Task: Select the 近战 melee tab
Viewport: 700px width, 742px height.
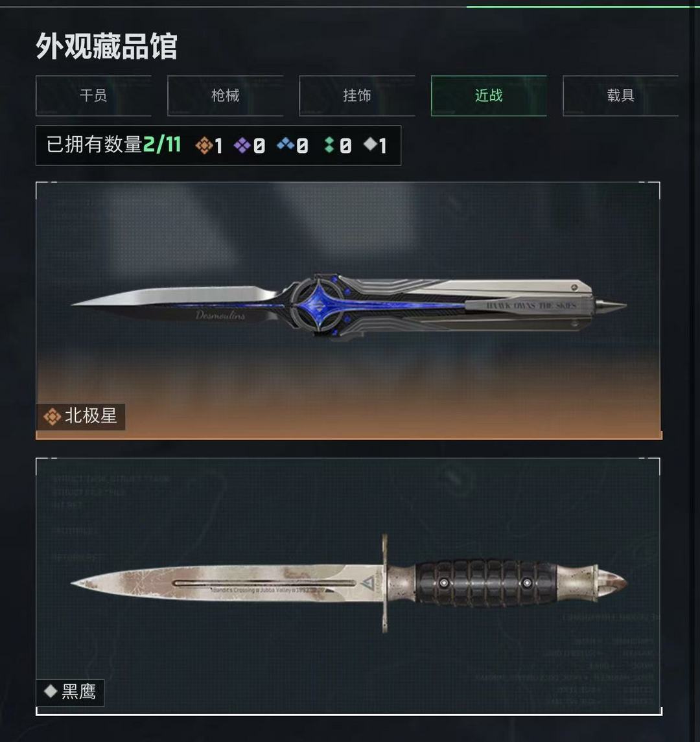Action: click(489, 96)
